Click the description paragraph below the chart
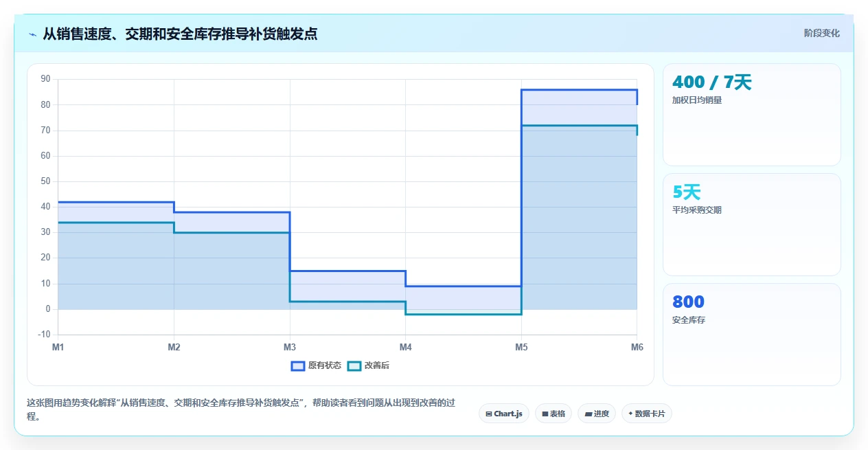 tap(240, 409)
